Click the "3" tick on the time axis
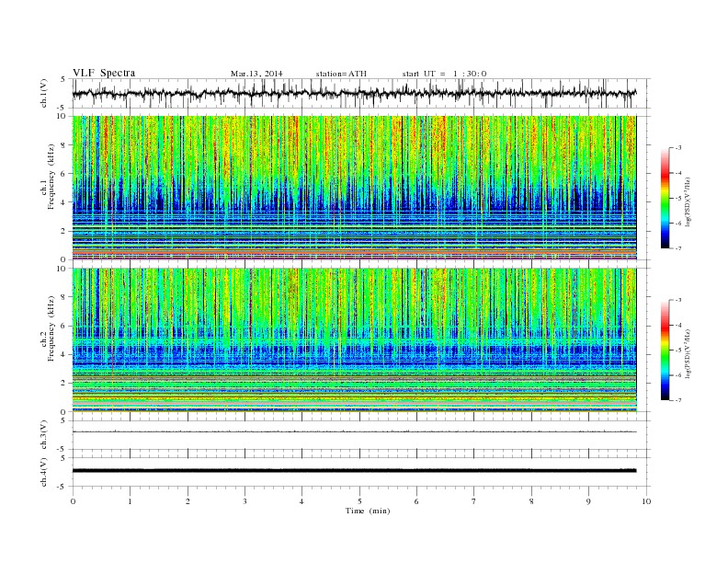This screenshot has height=563, width=728. click(245, 501)
